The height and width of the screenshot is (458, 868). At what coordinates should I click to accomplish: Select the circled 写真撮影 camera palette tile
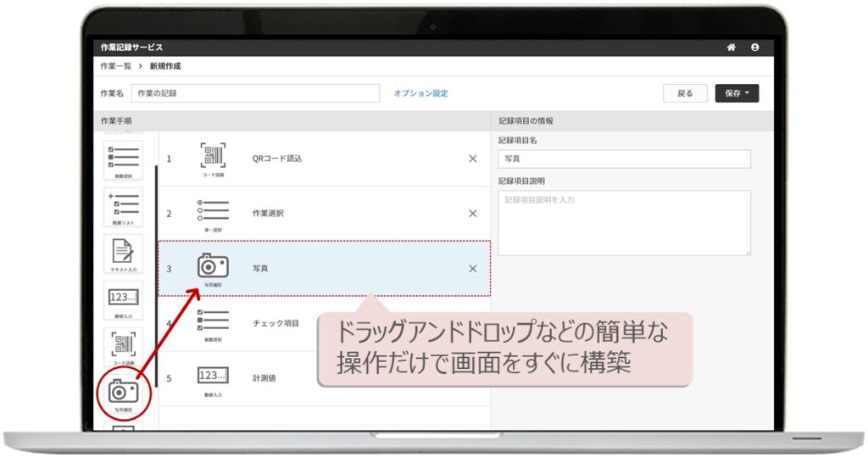point(123,394)
